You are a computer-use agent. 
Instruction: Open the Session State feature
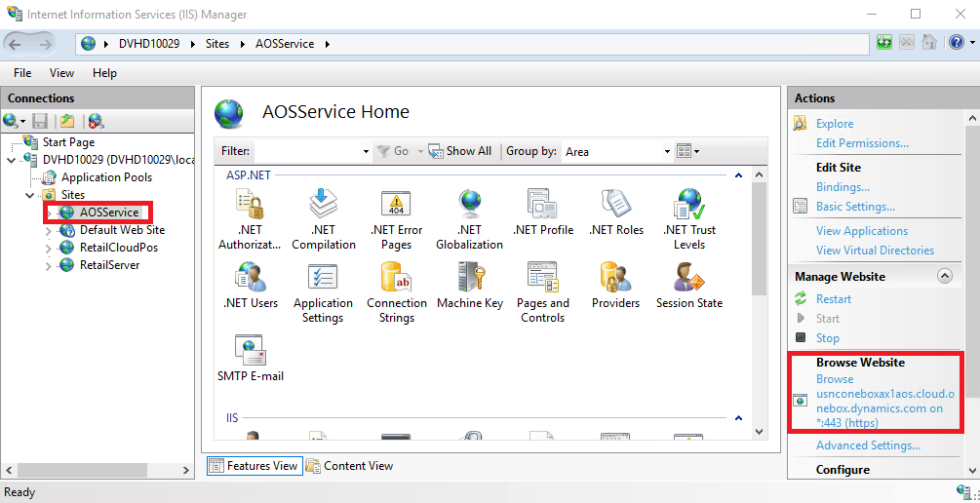[x=689, y=286]
